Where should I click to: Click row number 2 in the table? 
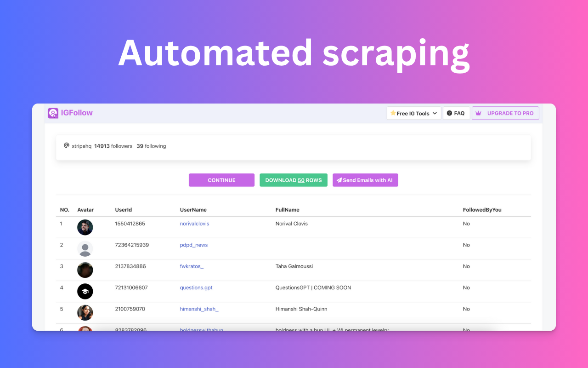(62, 245)
